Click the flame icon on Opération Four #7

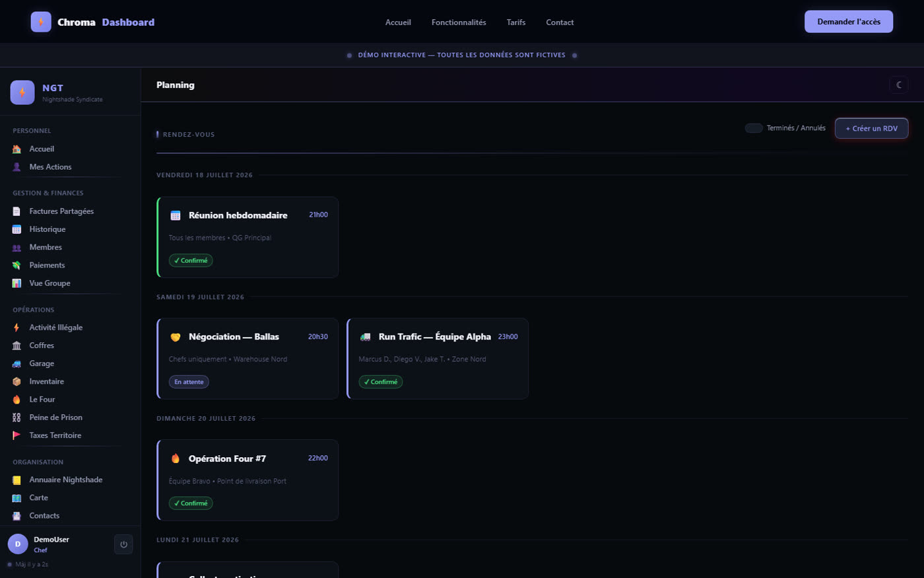176,458
